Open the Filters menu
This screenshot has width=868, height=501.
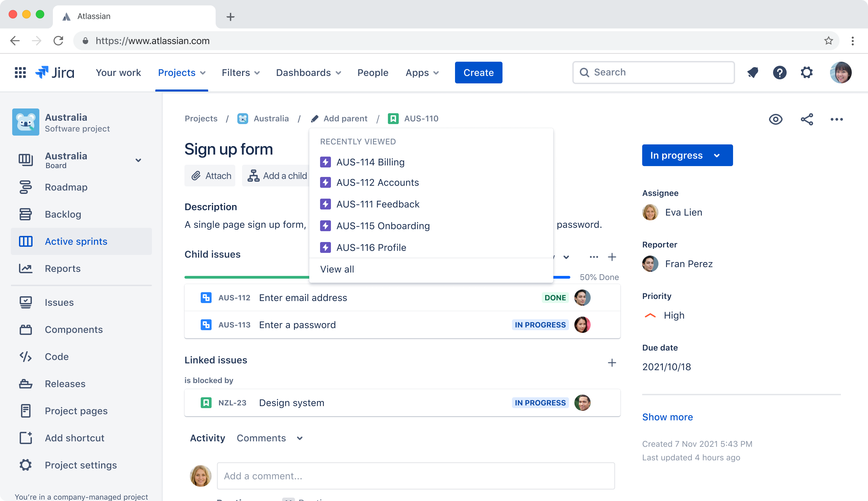point(241,73)
